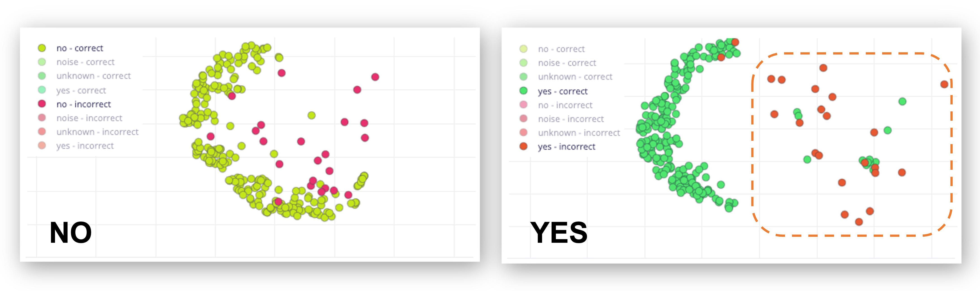Image resolution: width=980 pixels, height=291 pixels.
Task: Toggle 'unknown - incorrect' legend entry in NO plot
Action: tap(97, 132)
